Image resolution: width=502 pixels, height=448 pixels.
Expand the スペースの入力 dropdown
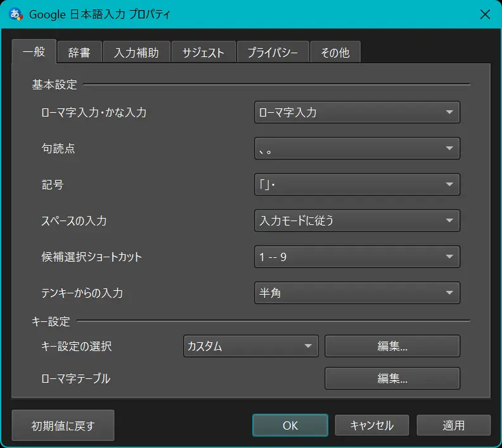pyautogui.click(x=357, y=221)
